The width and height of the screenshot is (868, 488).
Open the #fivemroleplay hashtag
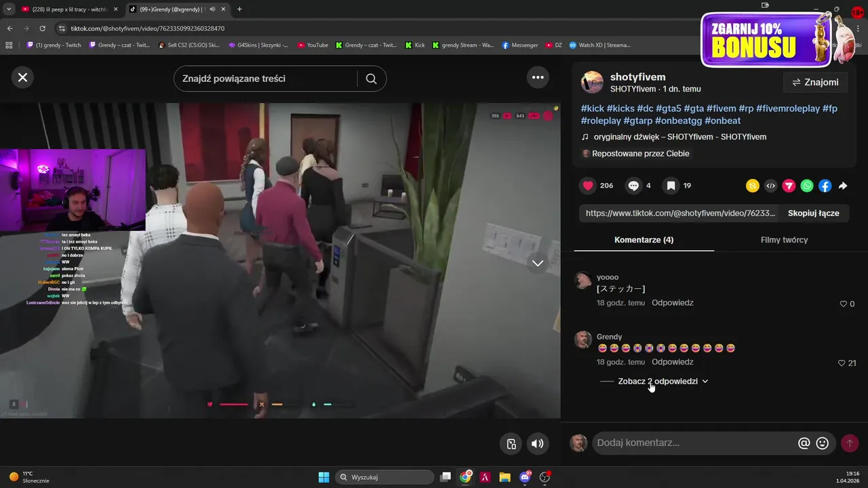(787, 108)
